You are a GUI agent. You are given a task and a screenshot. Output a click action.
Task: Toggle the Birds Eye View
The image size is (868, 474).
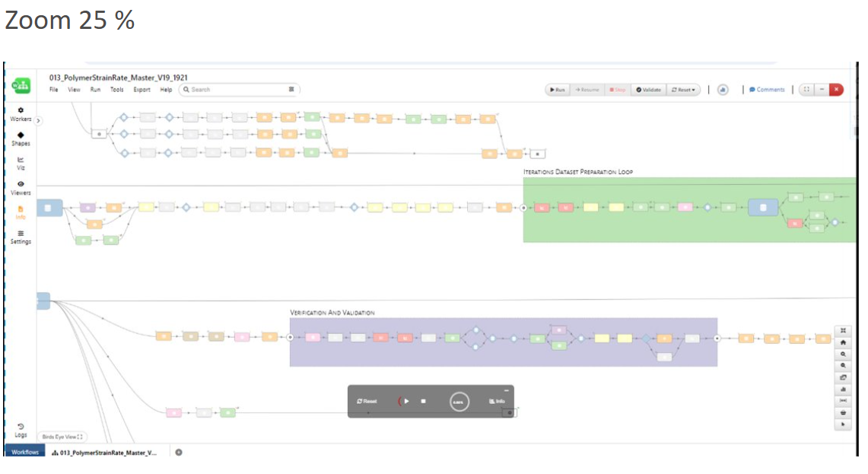point(62,437)
